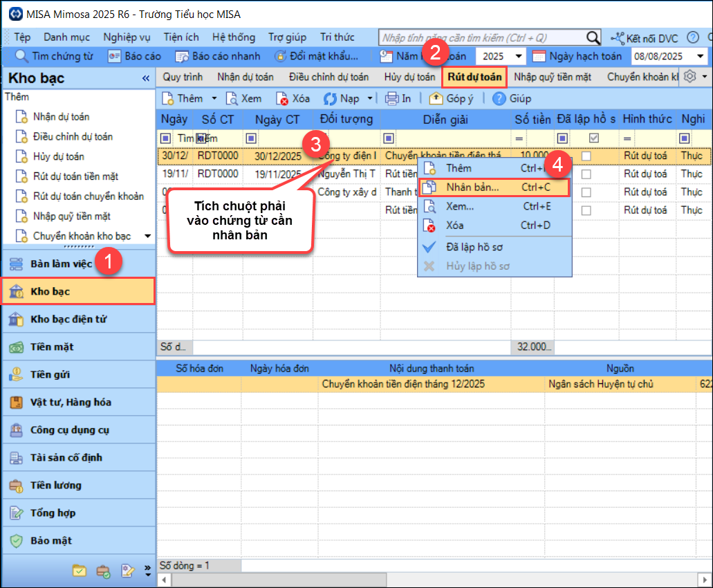Tick Đã lập hồ sơ for the Công ty điện row
Viewport: 713px width, 588px height.
pos(586,156)
